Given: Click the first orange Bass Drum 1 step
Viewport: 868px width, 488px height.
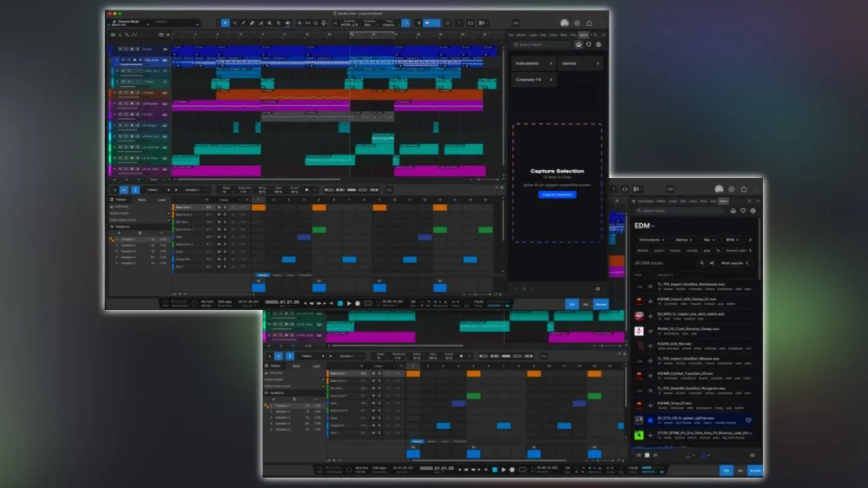Looking at the screenshot, I should coord(259,208).
